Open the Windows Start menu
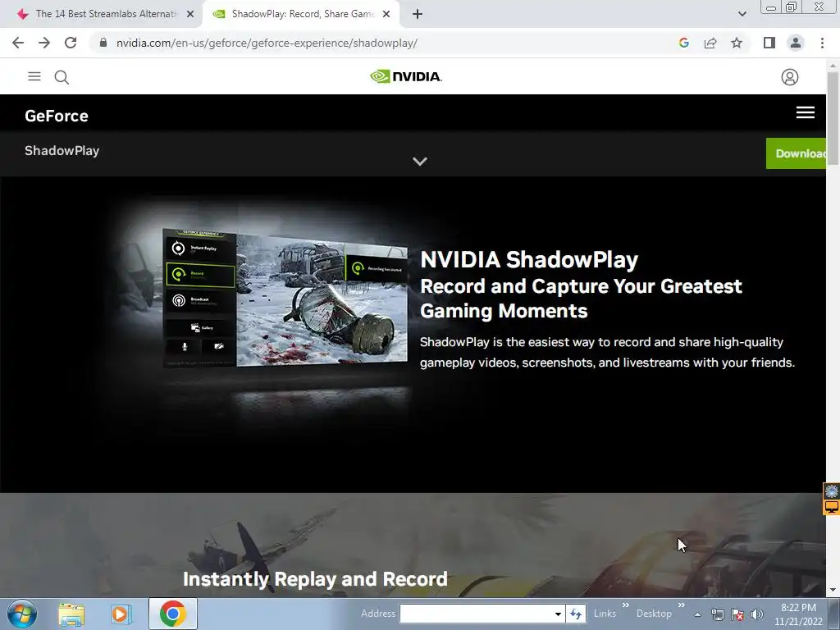840x630 pixels. (x=22, y=614)
